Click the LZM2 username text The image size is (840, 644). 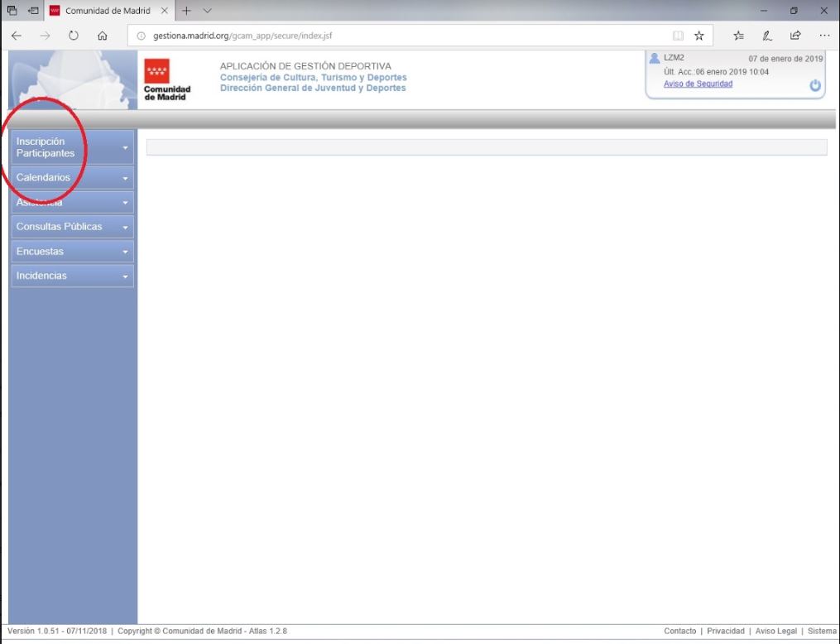(x=674, y=57)
